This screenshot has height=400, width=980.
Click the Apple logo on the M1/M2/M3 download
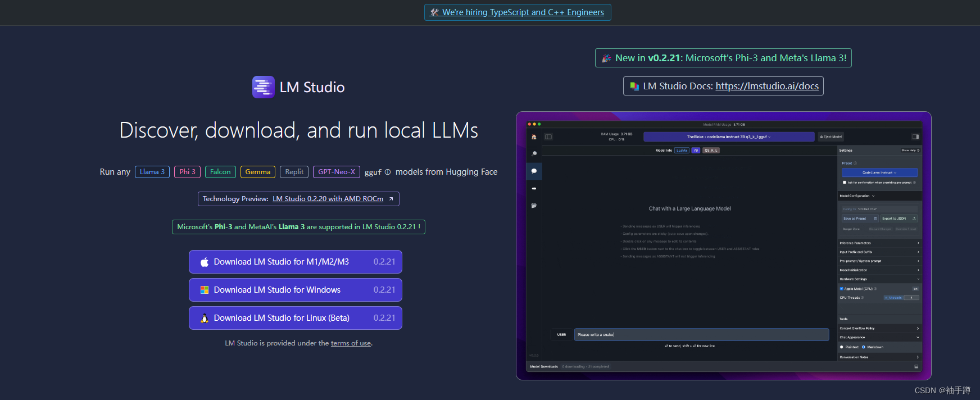click(x=205, y=262)
